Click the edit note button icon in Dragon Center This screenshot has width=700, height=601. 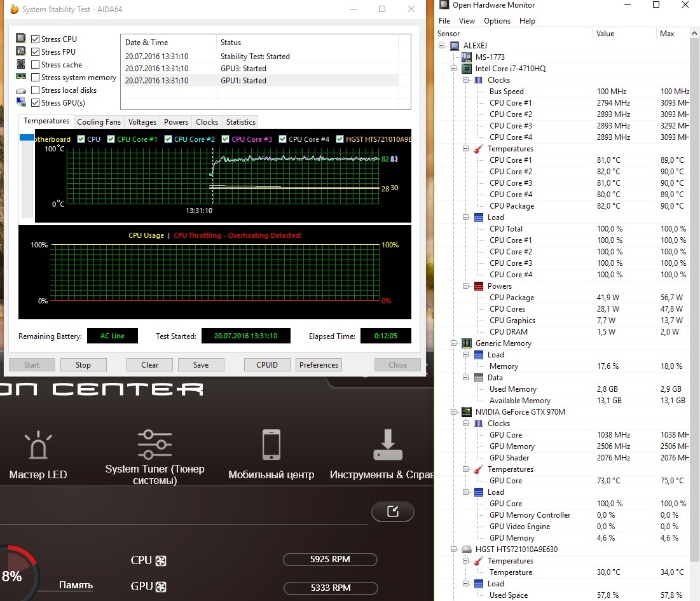[x=393, y=511]
